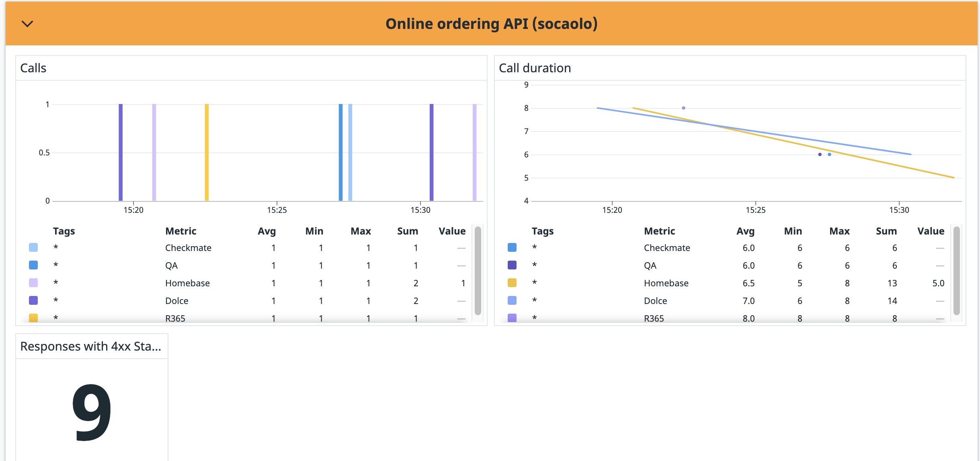This screenshot has width=980, height=461.
Task: Select Dolce color swatch in Calls legend
Action: pyautogui.click(x=33, y=300)
